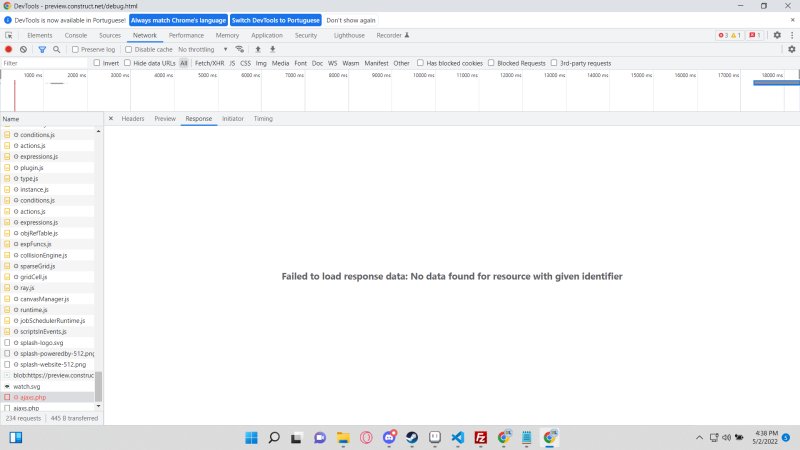This screenshot has height=450, width=800.
Task: Click the import HAR file upload icon
Action: [x=258, y=49]
